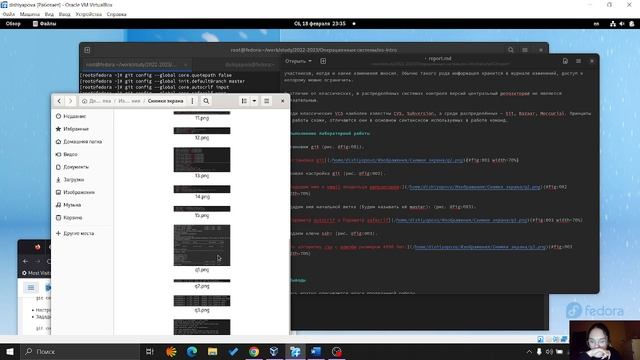
Task: Go to Домашняя папка in sidebar
Action: pyautogui.click(x=82, y=142)
